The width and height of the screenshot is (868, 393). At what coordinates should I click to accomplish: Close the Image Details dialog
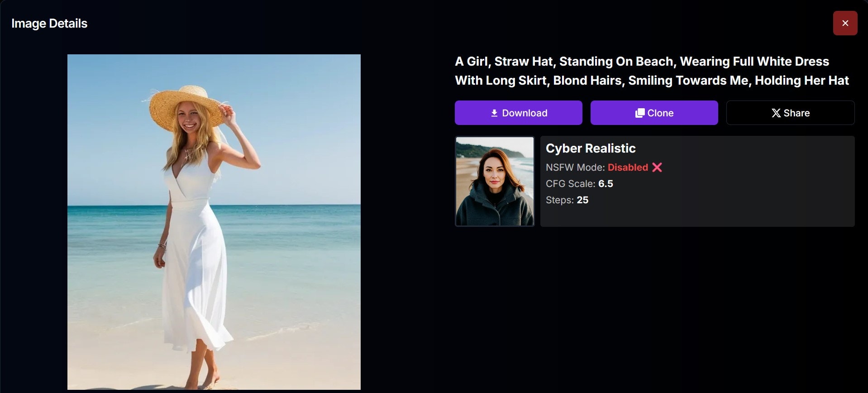845,23
